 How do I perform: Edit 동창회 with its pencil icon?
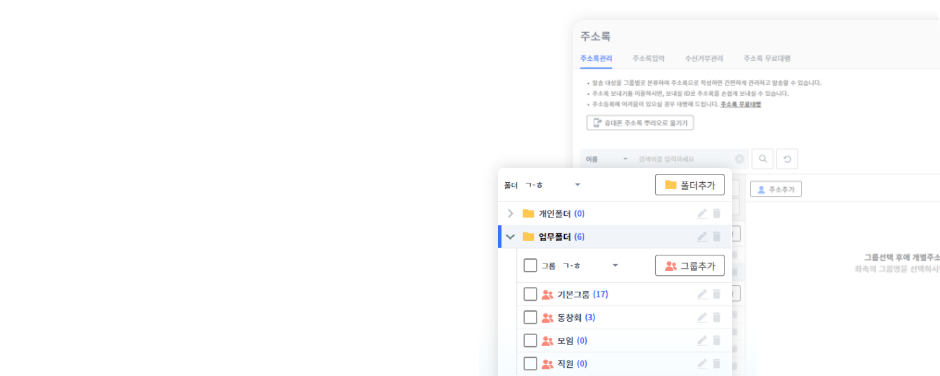702,317
